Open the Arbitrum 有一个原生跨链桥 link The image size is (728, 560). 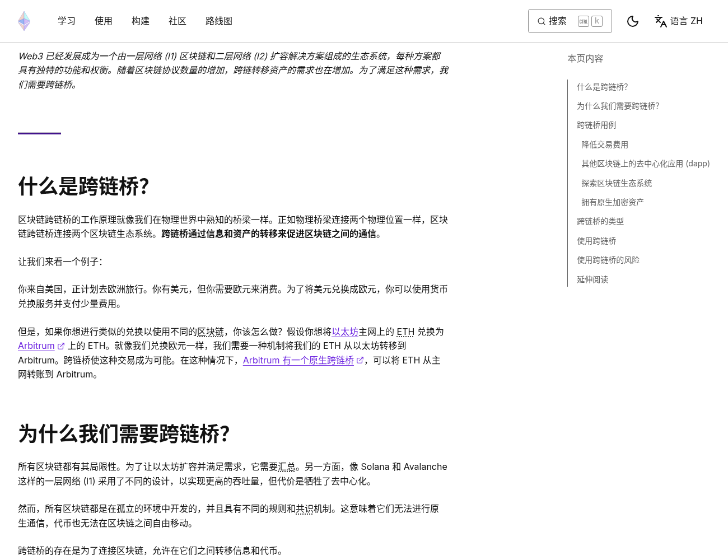pos(298,360)
